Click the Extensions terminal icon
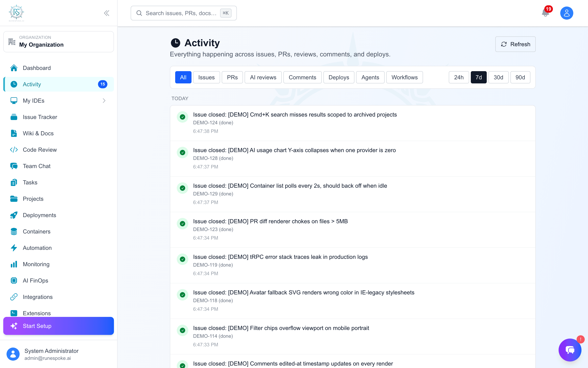The width and height of the screenshot is (588, 368). click(x=14, y=313)
